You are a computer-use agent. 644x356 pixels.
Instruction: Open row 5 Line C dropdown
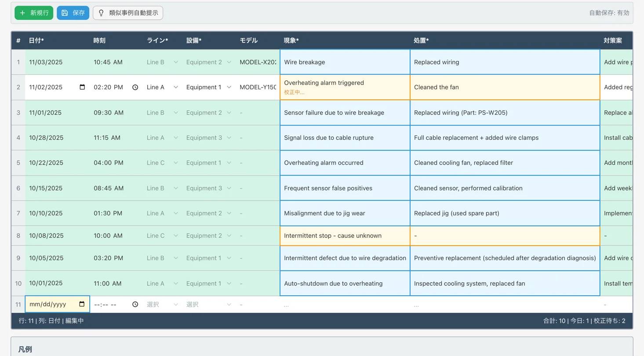click(x=162, y=163)
